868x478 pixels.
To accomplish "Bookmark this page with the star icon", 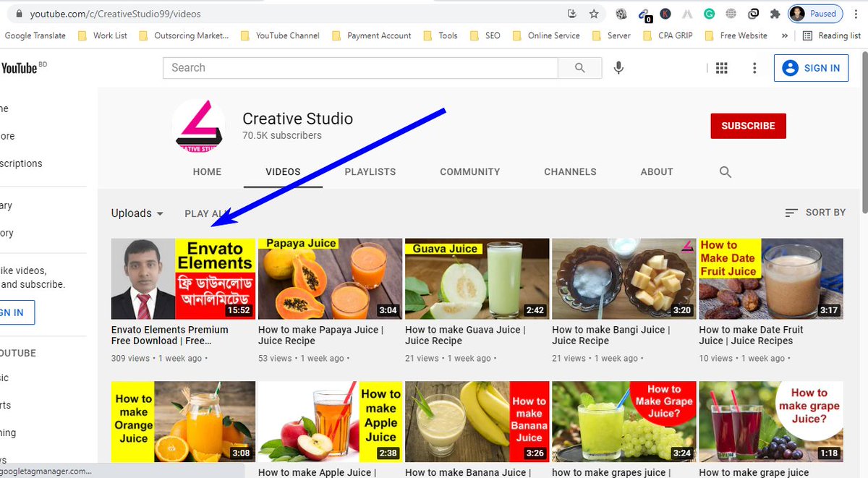I will click(x=594, y=14).
